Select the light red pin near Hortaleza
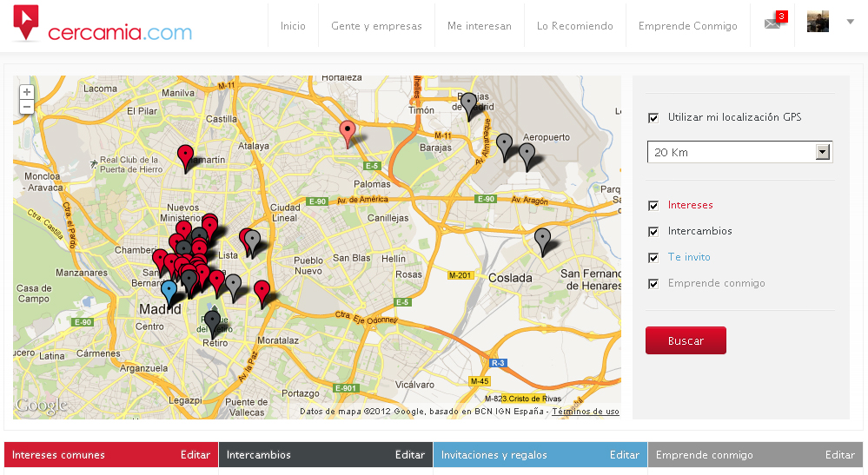Screen dimensions: 868x475 348,133
